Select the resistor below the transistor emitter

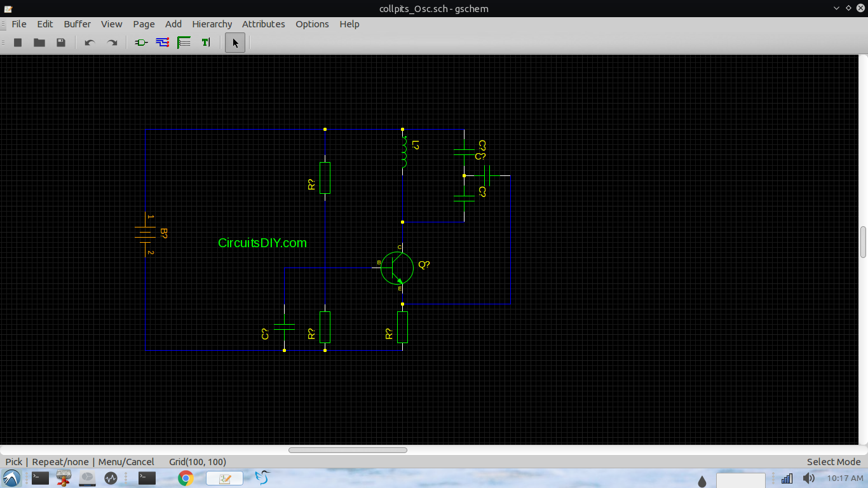point(402,327)
